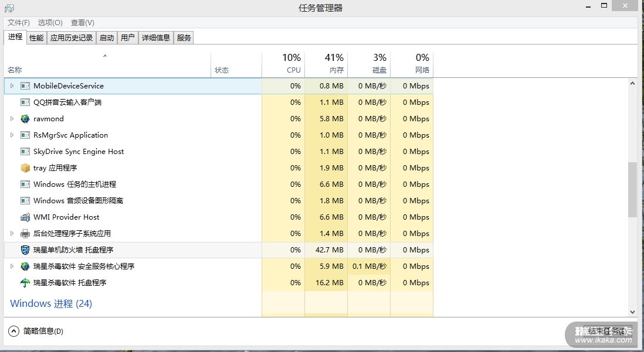
Task: Open the 查看(V) menu
Action: pos(82,23)
